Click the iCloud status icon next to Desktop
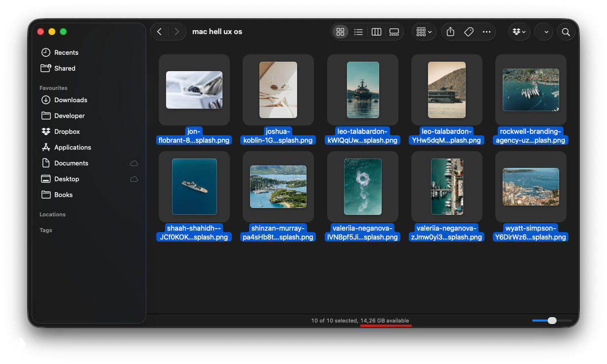This screenshot has width=607, height=364. coord(134,179)
